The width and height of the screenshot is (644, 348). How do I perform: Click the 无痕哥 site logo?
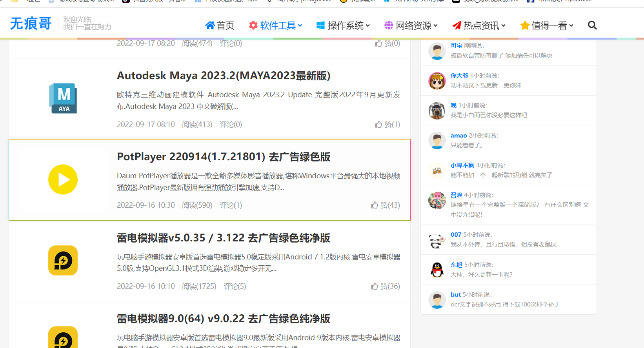click(x=31, y=24)
